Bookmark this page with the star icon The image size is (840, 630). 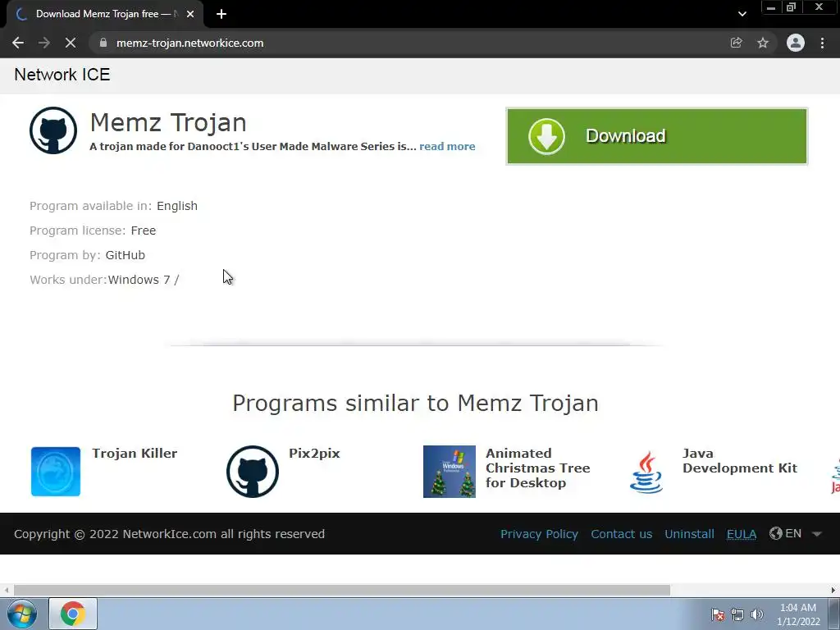coord(763,43)
